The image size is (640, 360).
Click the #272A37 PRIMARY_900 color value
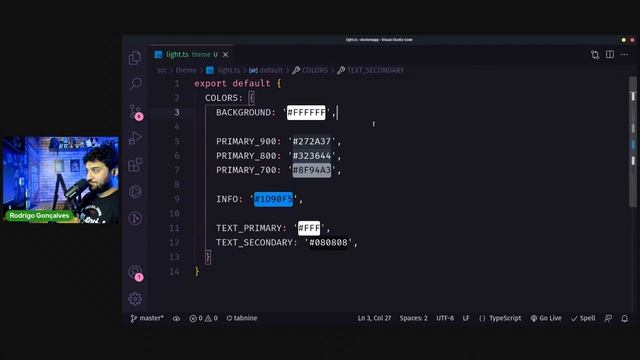(312, 141)
